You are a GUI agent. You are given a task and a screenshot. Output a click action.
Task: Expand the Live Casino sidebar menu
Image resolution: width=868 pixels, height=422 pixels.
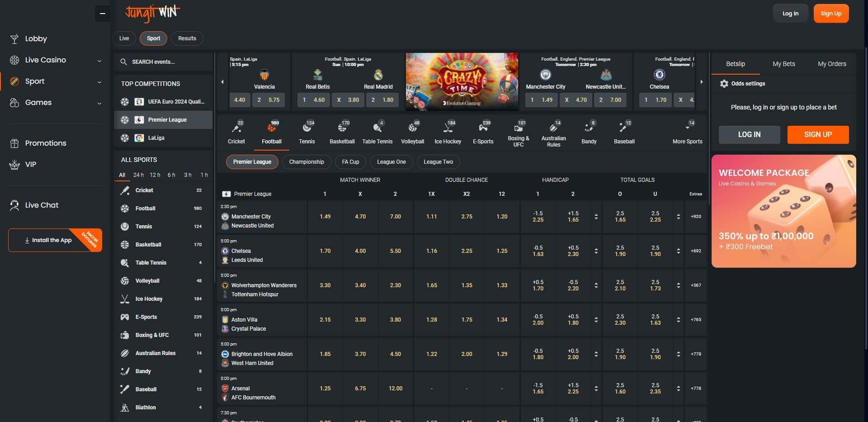[x=99, y=61]
